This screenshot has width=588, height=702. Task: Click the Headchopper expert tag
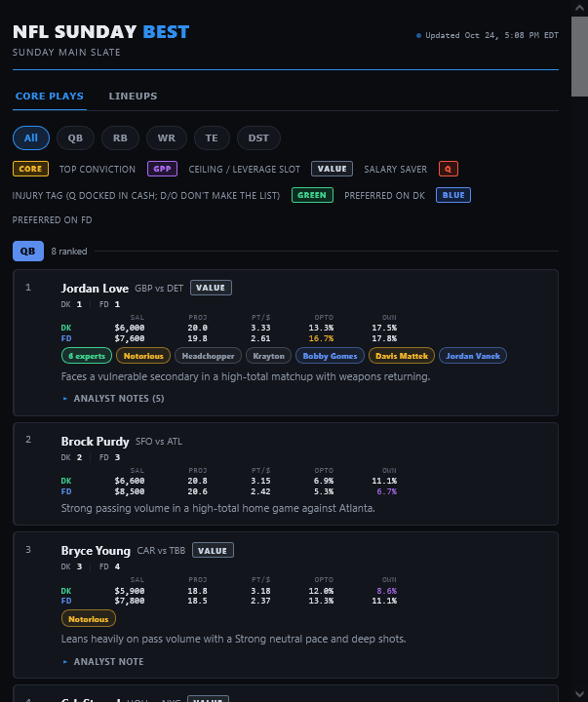click(x=209, y=356)
